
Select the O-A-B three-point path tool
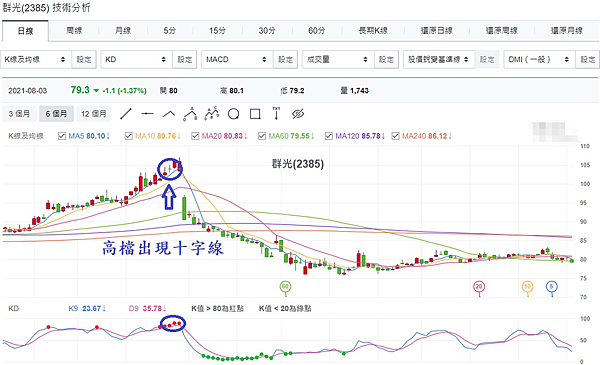coord(190,114)
